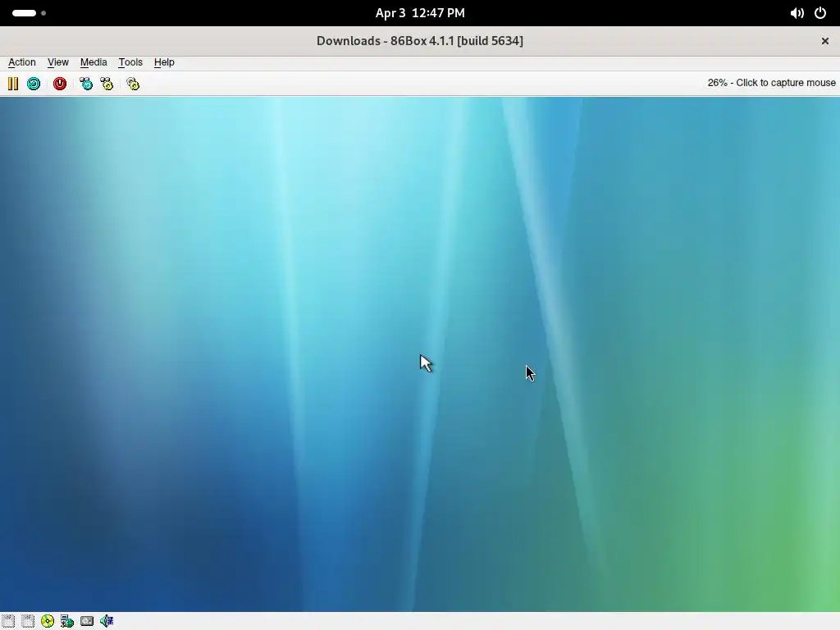Image resolution: width=840 pixels, height=630 pixels.
Task: Open the Media menu
Action: (94, 62)
